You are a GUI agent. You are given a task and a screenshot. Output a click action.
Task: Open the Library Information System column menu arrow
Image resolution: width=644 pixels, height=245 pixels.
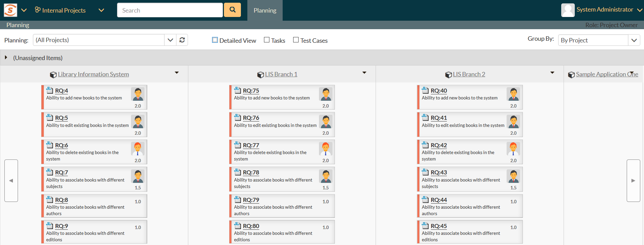(x=176, y=73)
